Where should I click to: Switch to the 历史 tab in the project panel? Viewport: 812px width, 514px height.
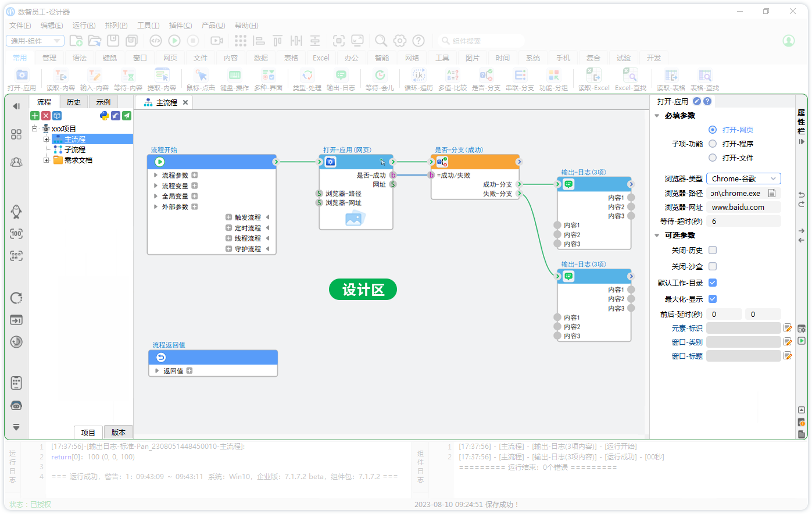(74, 102)
